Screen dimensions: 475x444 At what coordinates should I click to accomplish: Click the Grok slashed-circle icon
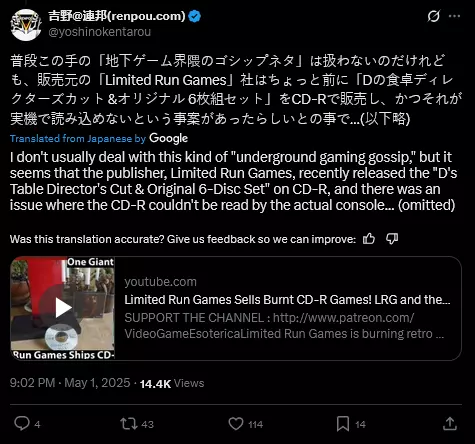point(434,16)
